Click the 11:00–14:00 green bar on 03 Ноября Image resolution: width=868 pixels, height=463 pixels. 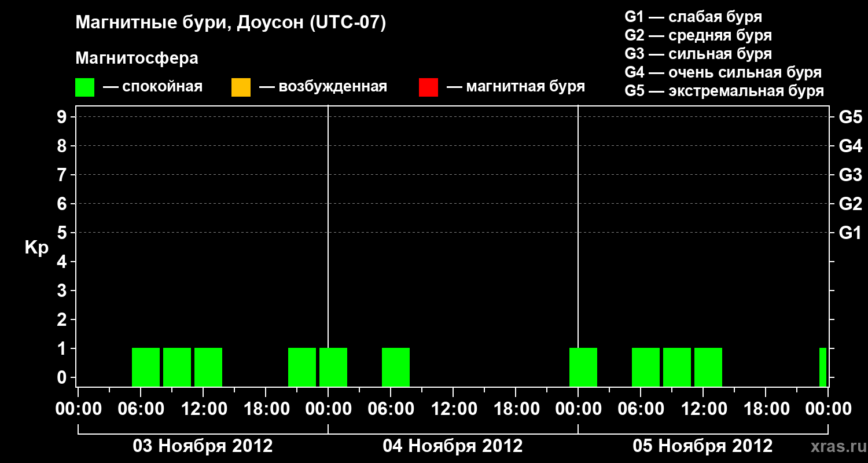[x=208, y=367]
